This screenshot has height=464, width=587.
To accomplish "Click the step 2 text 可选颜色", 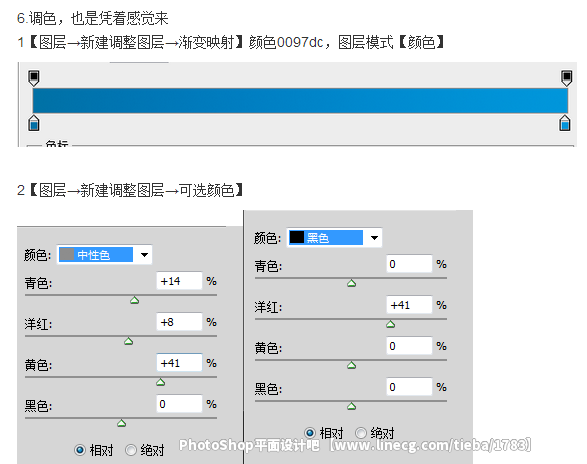I will coord(206,190).
